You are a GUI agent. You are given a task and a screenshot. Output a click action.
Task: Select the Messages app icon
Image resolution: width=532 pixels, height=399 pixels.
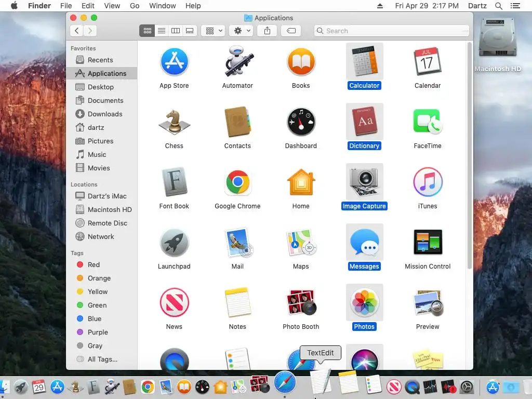[x=364, y=242]
